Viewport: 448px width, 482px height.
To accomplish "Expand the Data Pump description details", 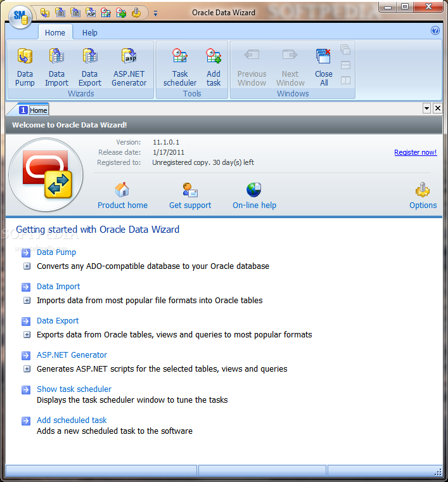I will click(27, 266).
